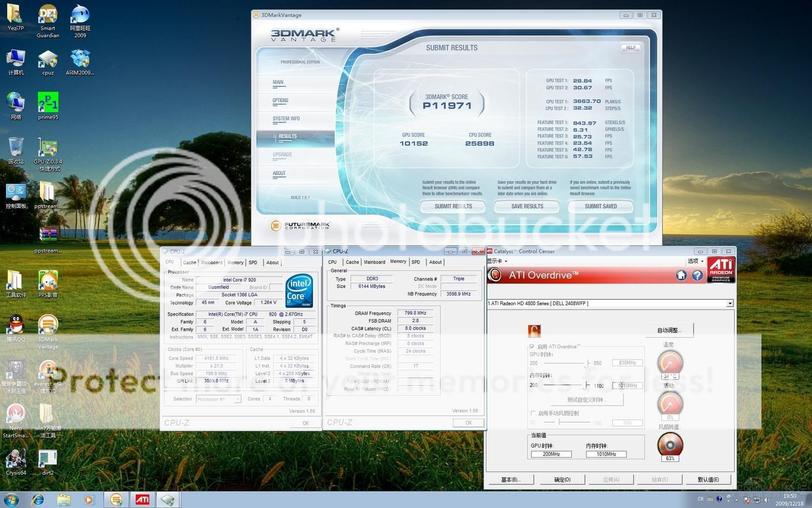Open the 显示卡 dropdown menu in Catalyst
Screen dimensions: 812x508
click(x=497, y=261)
